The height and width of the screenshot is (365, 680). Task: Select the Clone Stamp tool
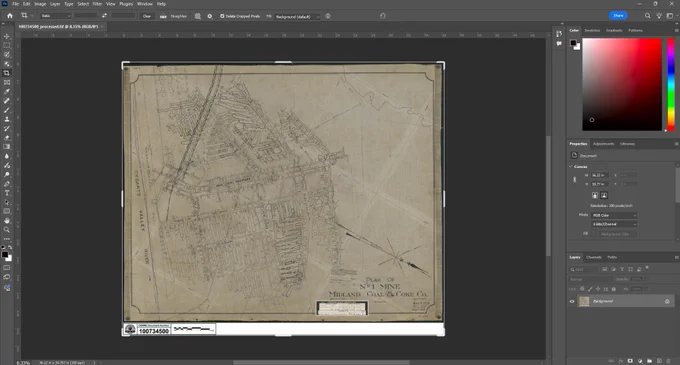pyautogui.click(x=7, y=119)
